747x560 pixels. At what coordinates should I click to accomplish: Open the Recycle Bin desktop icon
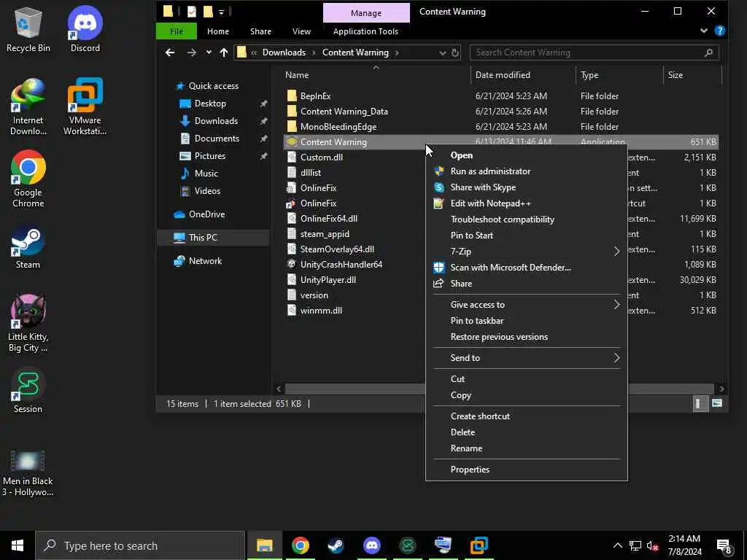point(28,29)
